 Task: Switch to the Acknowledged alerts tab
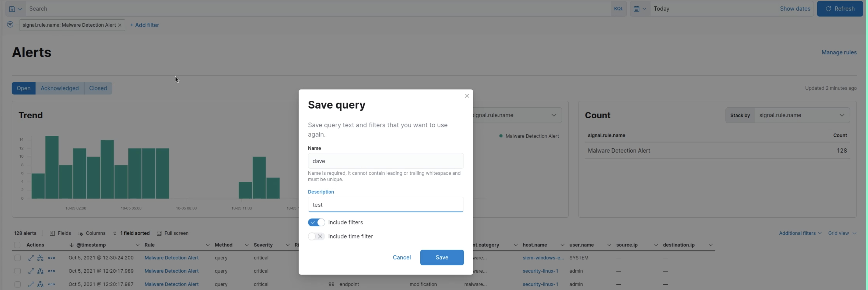pos(60,88)
